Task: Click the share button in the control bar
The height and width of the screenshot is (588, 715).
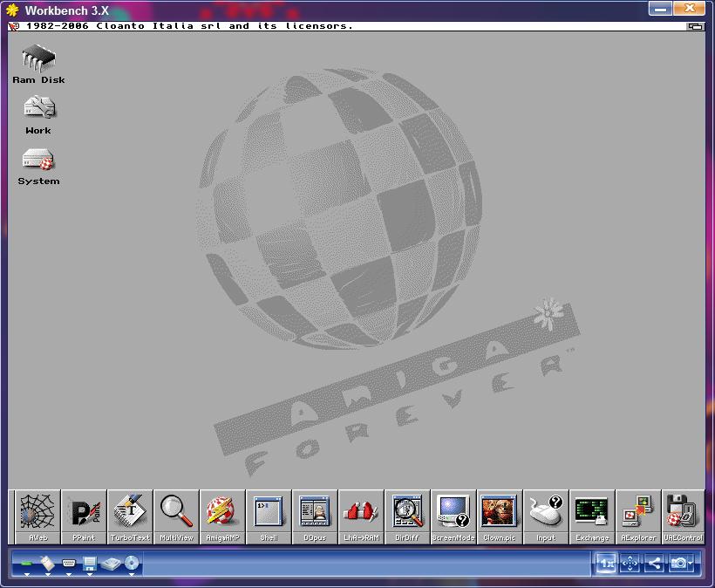Action: point(654,564)
